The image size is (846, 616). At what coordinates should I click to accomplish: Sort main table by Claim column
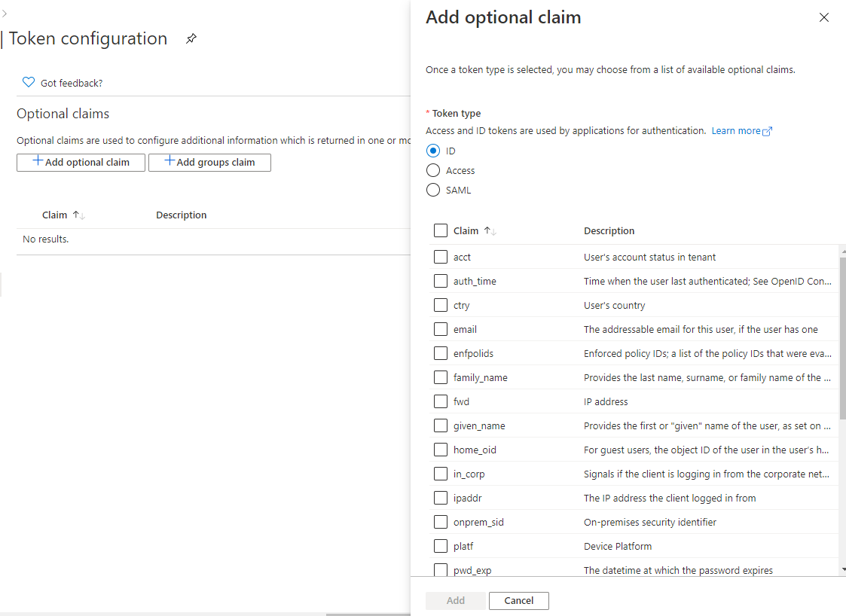63,215
